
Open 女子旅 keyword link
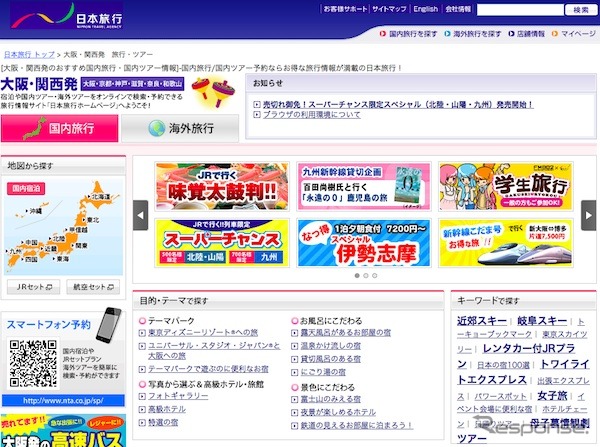point(552,395)
